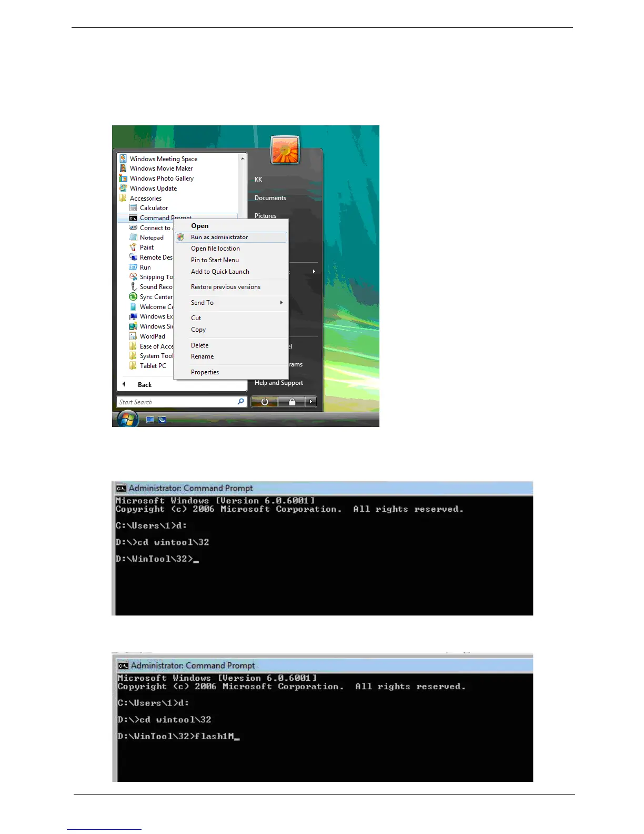This screenshot has width=644, height=834.
Task: Click the shield icon beside Run as administrator
Action: click(180, 237)
